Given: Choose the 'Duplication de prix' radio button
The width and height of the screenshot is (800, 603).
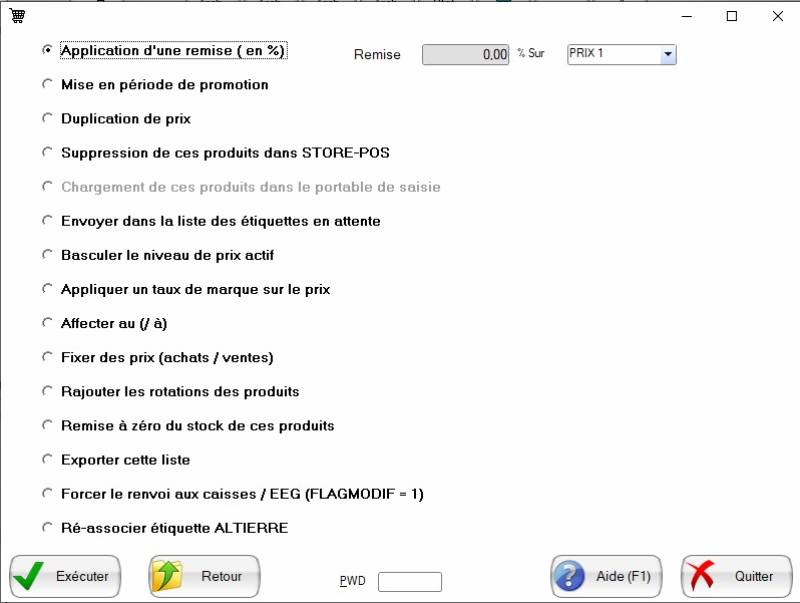Looking at the screenshot, I should click(46, 118).
